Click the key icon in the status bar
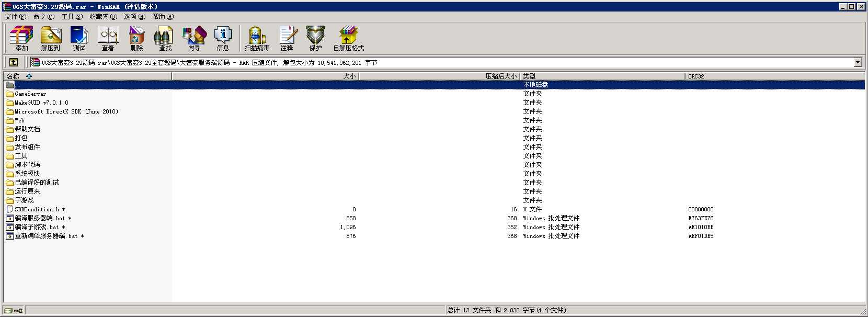Viewport: 868px width, 317px height. tap(18, 310)
